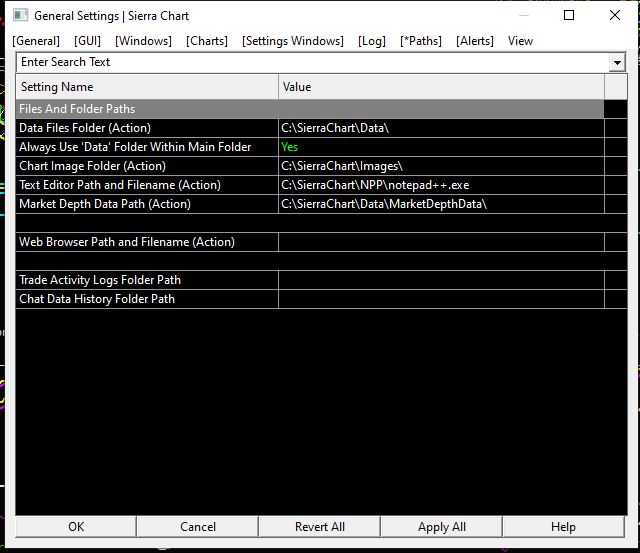Switch to the [Windows] tab
This screenshot has width=640, height=553.
click(143, 41)
